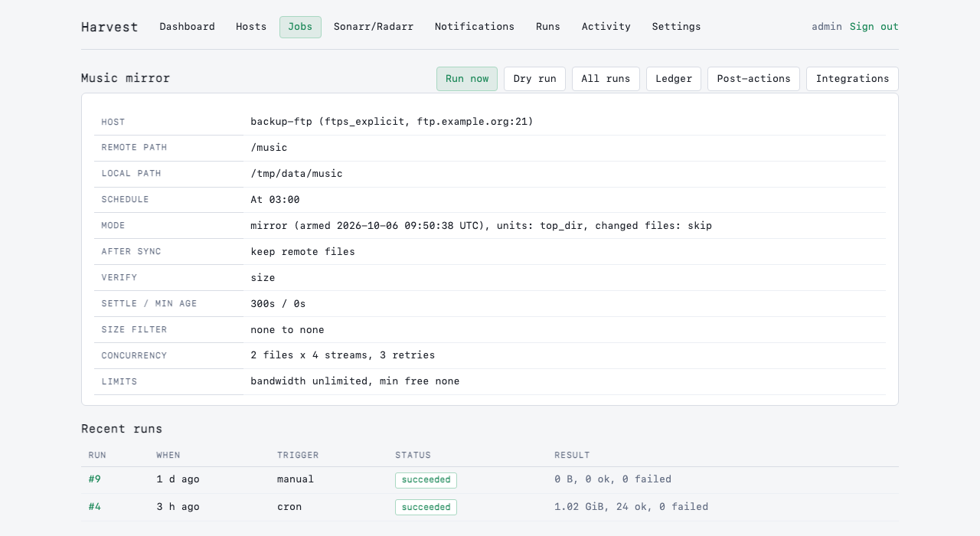Open the Ledger page
Viewport: 980px width, 536px height.
point(674,79)
